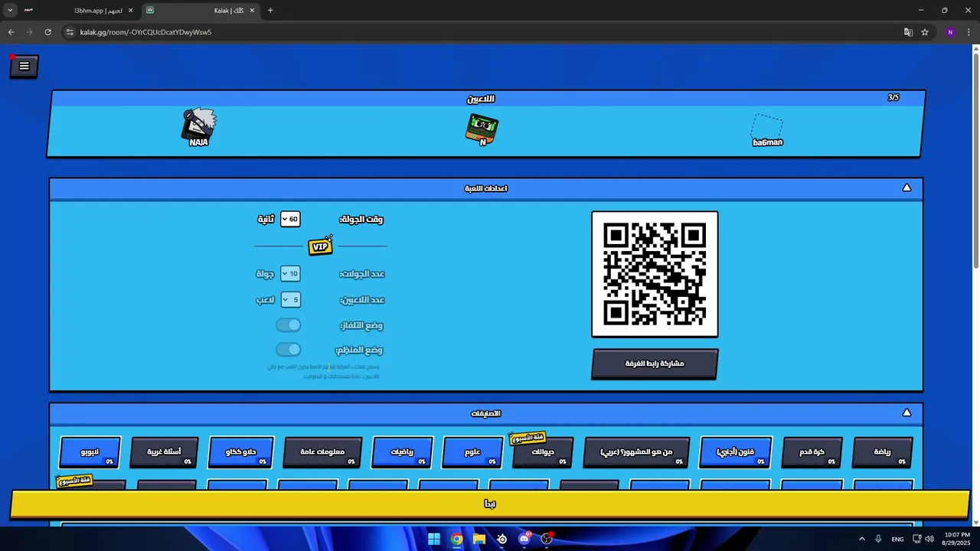Open a new browser tab
Viewport: 980px width, 551px height.
point(270,11)
